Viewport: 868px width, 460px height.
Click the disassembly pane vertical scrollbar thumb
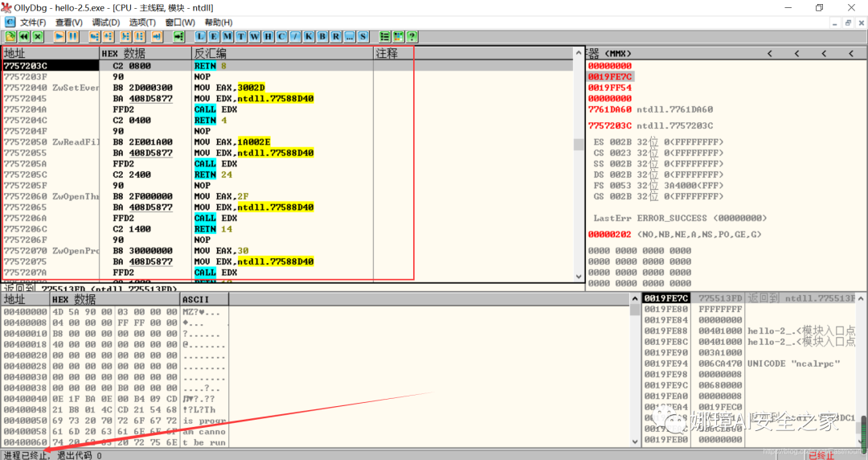point(579,144)
